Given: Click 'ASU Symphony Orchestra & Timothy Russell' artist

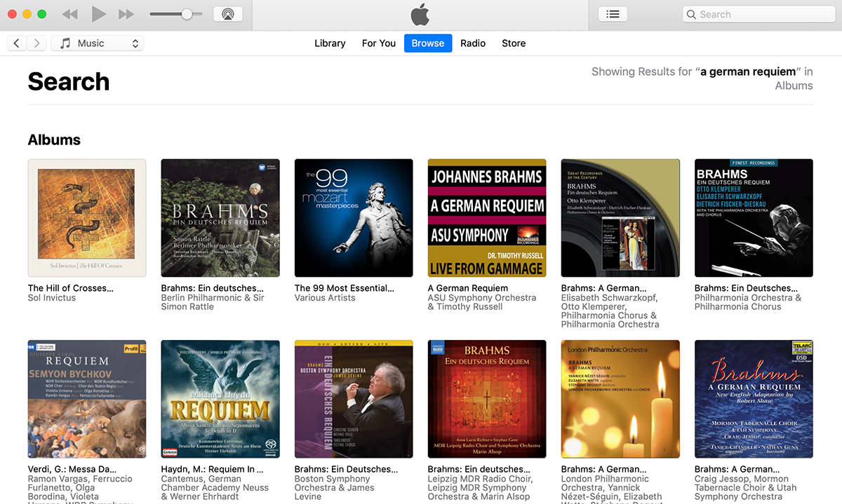Looking at the screenshot, I should click(x=482, y=302).
